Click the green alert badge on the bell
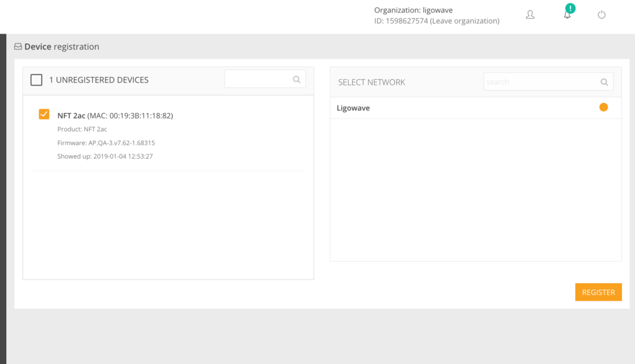Viewport: 635px width, 364px height. pyautogui.click(x=570, y=8)
